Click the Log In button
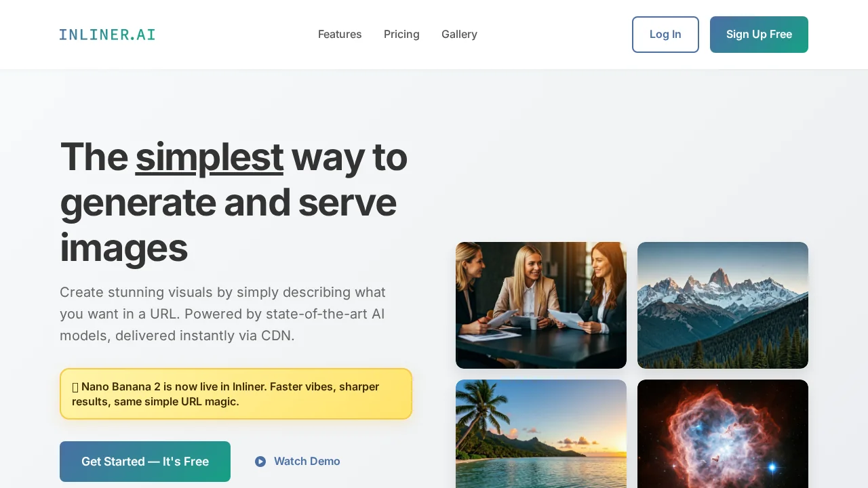Image resolution: width=868 pixels, height=488 pixels. pos(665,35)
